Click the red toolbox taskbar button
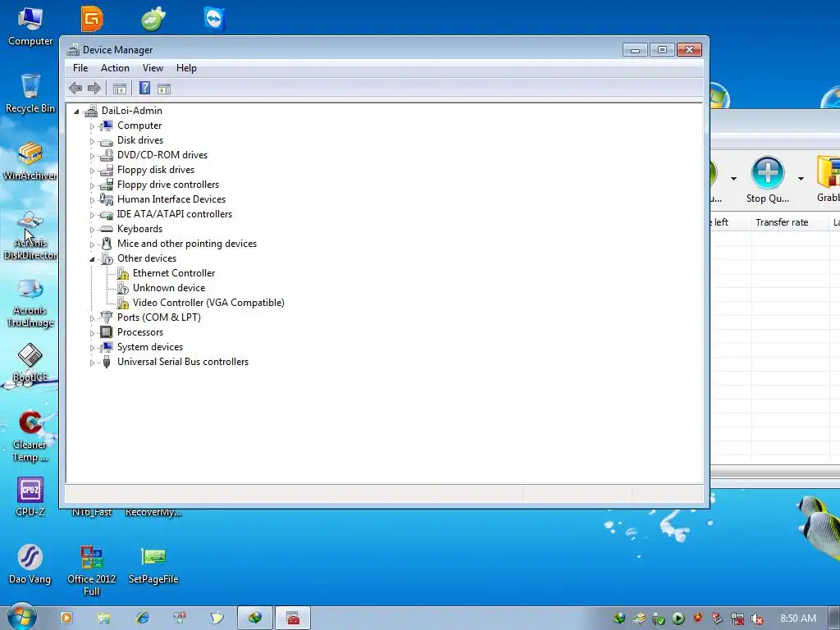 pyautogui.click(x=293, y=619)
